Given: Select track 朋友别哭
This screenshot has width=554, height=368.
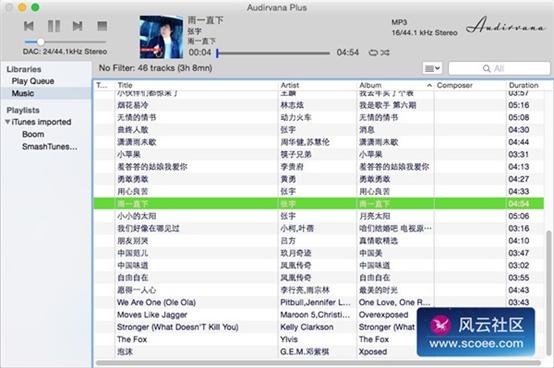Looking at the screenshot, I should click(x=133, y=241).
